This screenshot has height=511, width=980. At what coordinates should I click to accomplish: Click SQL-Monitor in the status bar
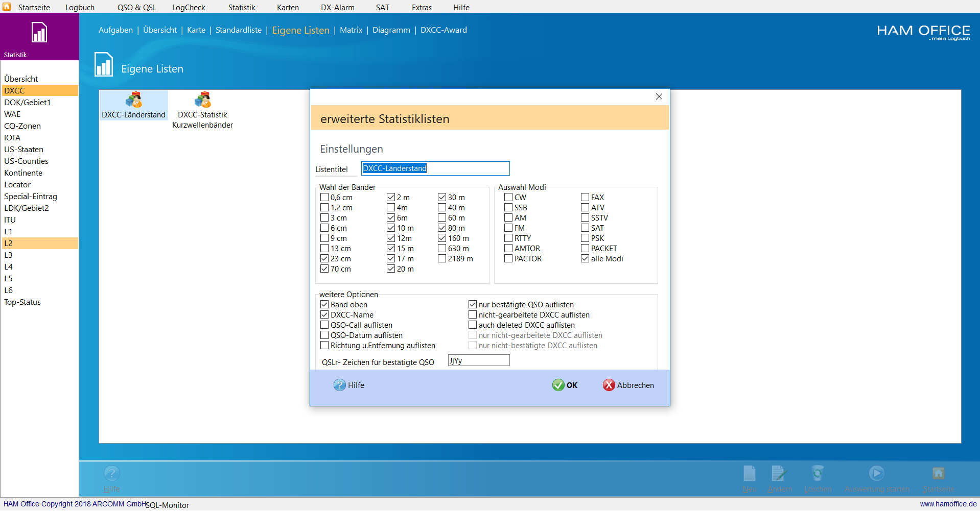coord(167,505)
